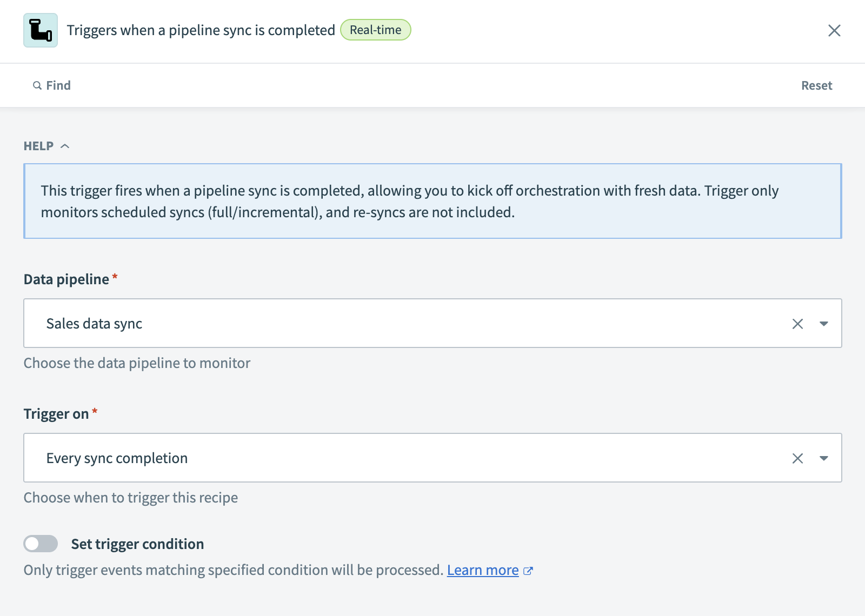Select the trigger title in the header
This screenshot has width=865, height=616.
point(201,30)
